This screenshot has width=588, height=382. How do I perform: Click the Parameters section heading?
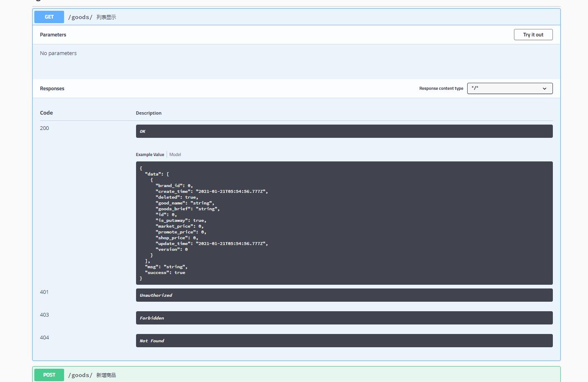53,35
